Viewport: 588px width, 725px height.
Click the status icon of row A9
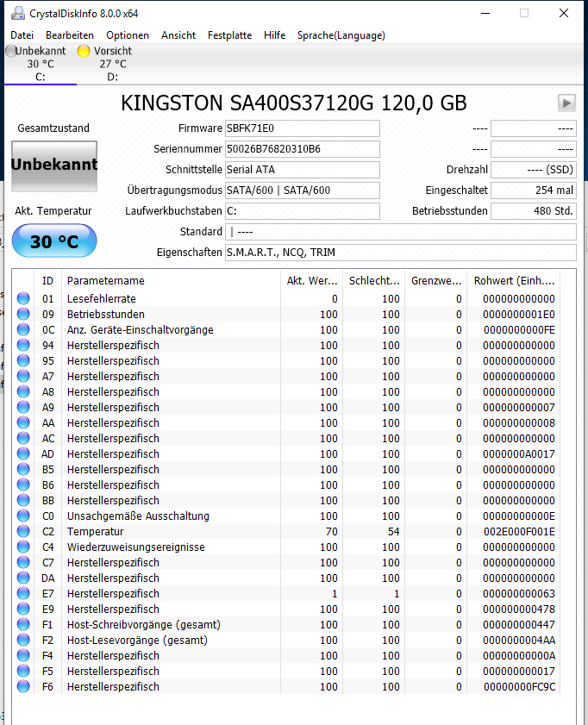23,408
